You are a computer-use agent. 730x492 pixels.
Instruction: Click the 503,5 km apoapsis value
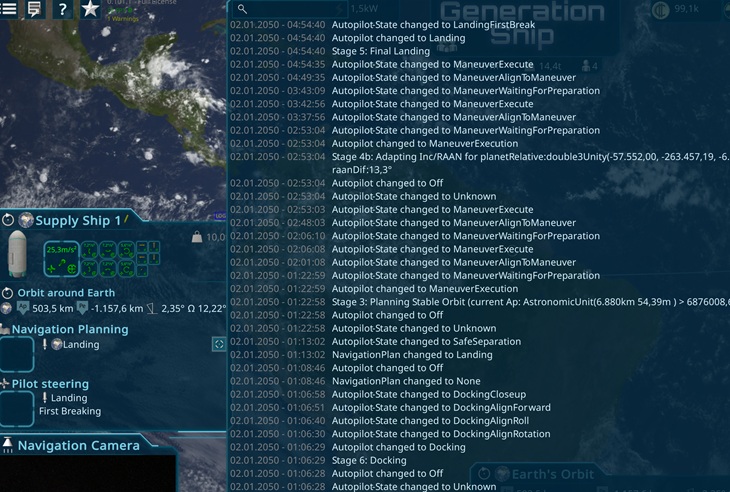(x=53, y=308)
